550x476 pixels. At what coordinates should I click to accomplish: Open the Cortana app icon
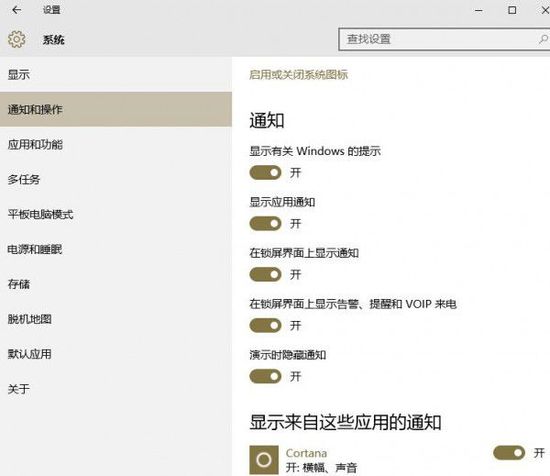(264, 460)
